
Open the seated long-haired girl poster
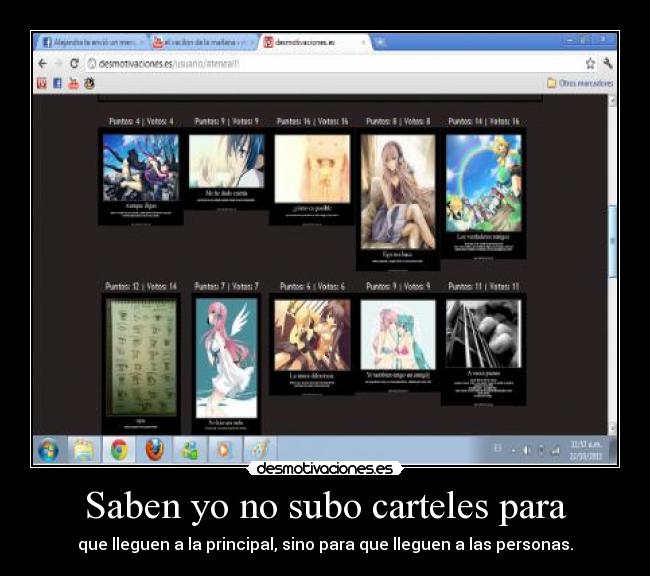click(x=398, y=200)
